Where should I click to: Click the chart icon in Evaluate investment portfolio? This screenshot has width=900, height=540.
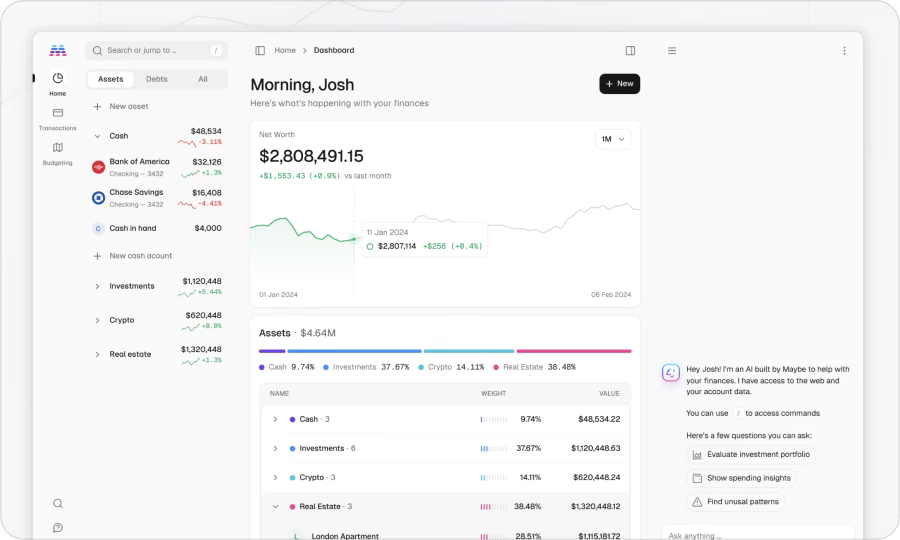(x=697, y=454)
